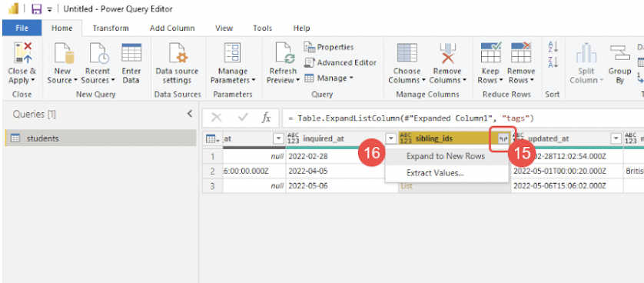This screenshot has width=644, height=283.
Task: Click the Enter Data table icon
Action: [x=131, y=52]
